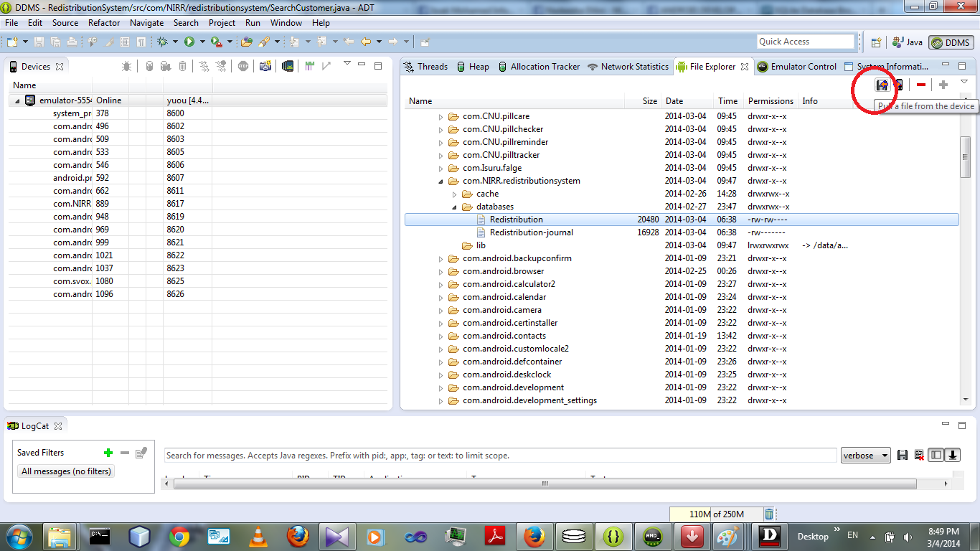Click the New file wizard icon
The height and width of the screenshot is (551, 980).
pos(12,42)
